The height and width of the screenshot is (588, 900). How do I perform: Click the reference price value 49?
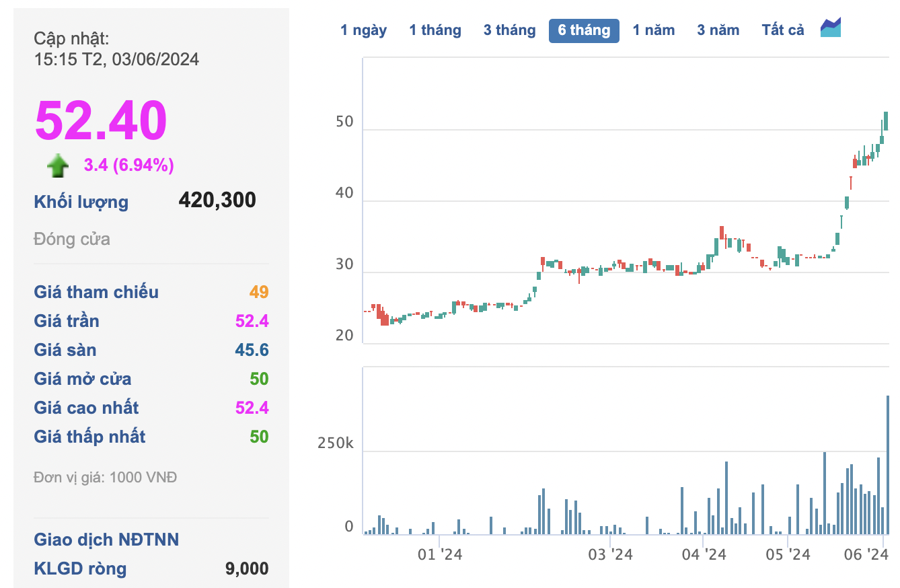pyautogui.click(x=259, y=292)
